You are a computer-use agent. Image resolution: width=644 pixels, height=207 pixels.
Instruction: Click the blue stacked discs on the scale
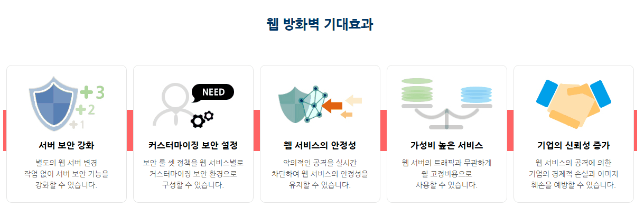[476, 94]
